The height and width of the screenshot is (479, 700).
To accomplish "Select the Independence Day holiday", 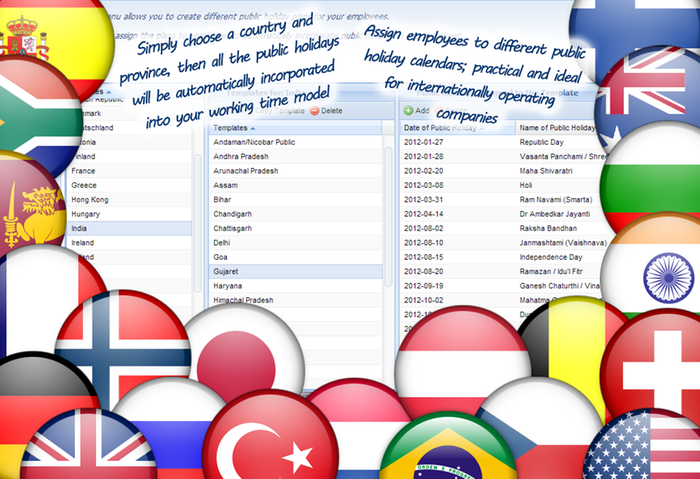I will tap(551, 257).
